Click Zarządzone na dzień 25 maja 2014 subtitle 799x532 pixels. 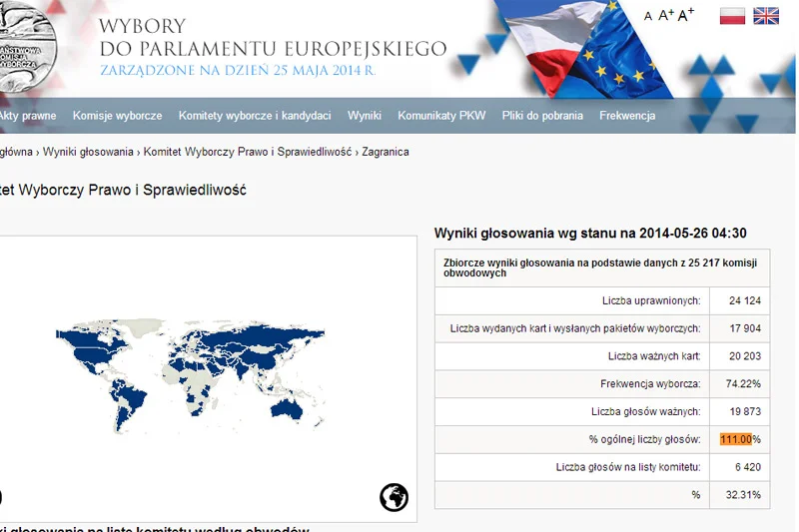pos(238,70)
